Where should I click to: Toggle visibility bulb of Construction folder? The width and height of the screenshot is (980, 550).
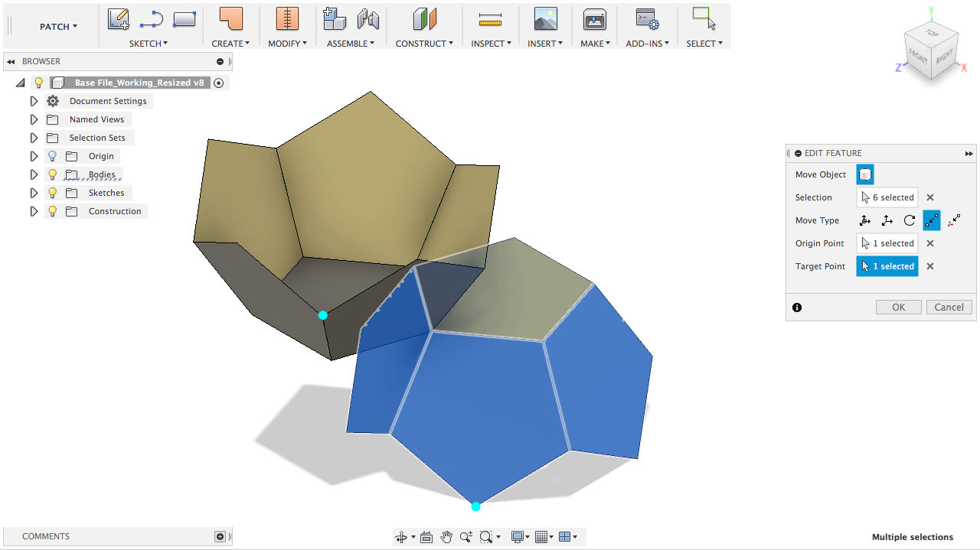click(x=53, y=211)
